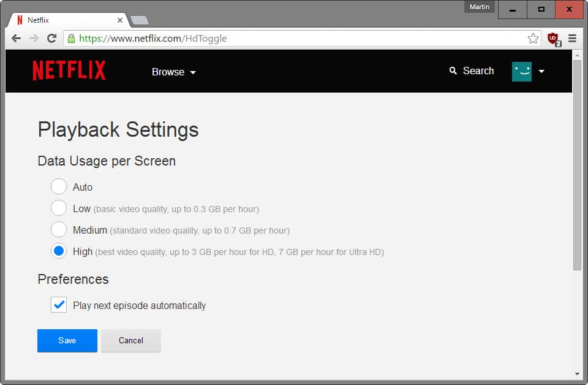Select the Medium quality radio button
The height and width of the screenshot is (385, 588).
[x=59, y=229]
